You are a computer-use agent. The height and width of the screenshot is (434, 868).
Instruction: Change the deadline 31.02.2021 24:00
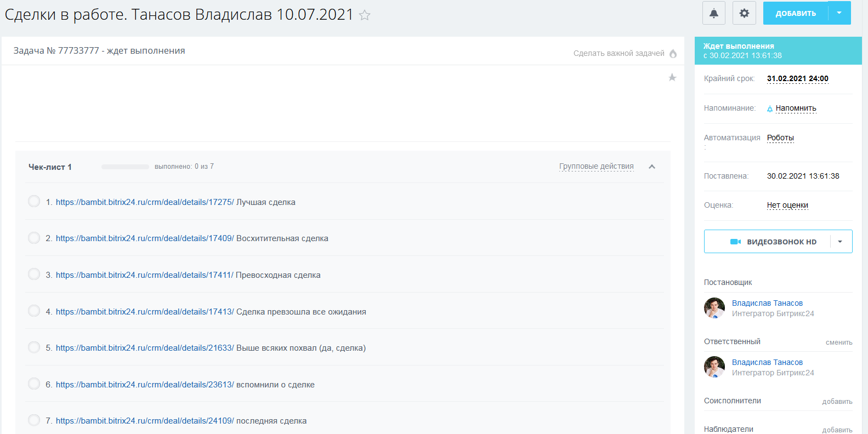pos(798,79)
